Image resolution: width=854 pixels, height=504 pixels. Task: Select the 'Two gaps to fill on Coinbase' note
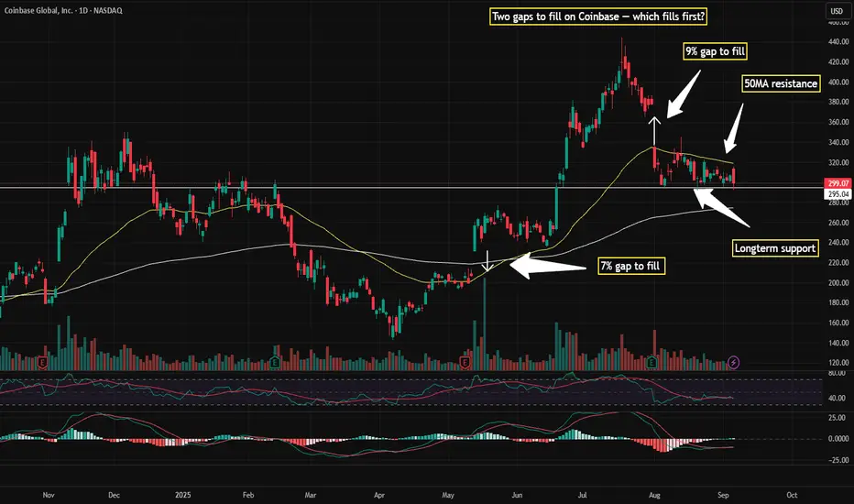(598, 16)
